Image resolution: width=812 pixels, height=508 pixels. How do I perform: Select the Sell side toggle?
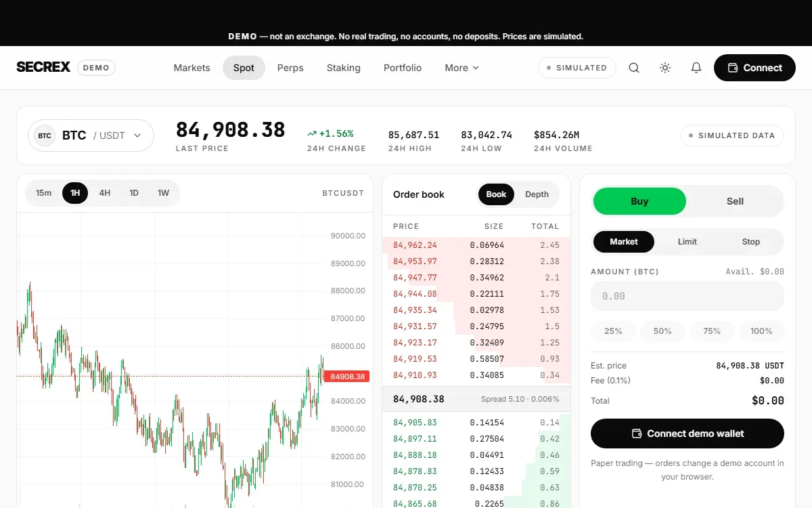click(735, 201)
